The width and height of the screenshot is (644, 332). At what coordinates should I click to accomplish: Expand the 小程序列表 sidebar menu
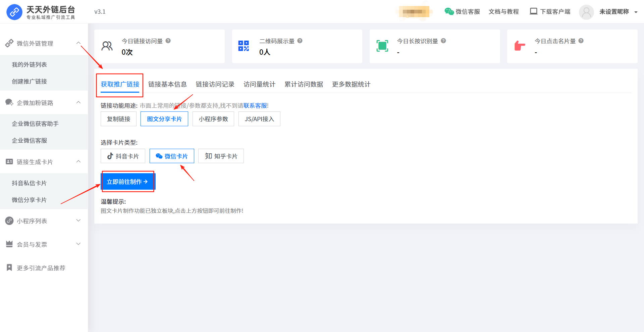click(78, 221)
